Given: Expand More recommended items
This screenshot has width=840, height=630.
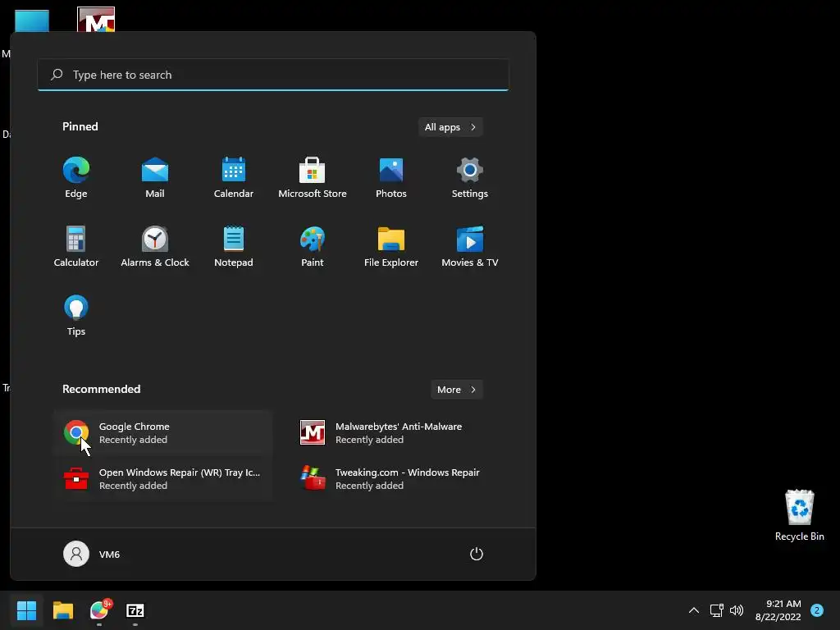Looking at the screenshot, I should pyautogui.click(x=457, y=390).
